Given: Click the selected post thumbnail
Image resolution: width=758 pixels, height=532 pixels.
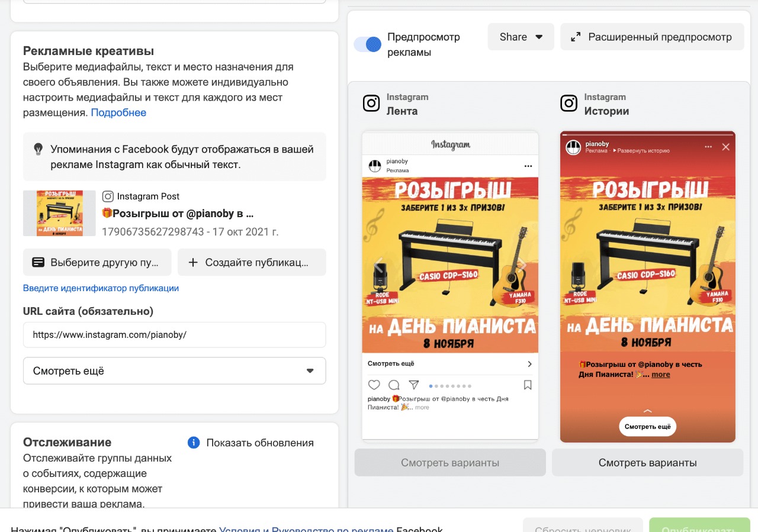Looking at the screenshot, I should click(59, 213).
